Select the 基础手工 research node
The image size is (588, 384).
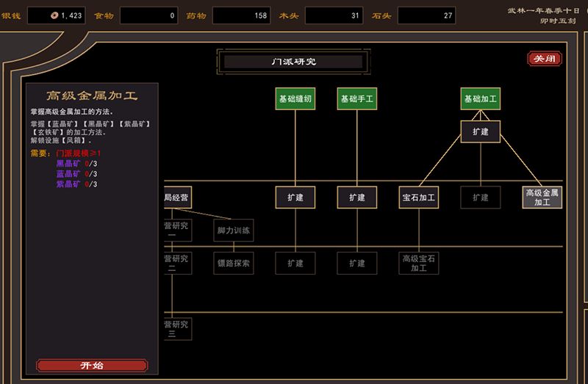click(x=357, y=99)
